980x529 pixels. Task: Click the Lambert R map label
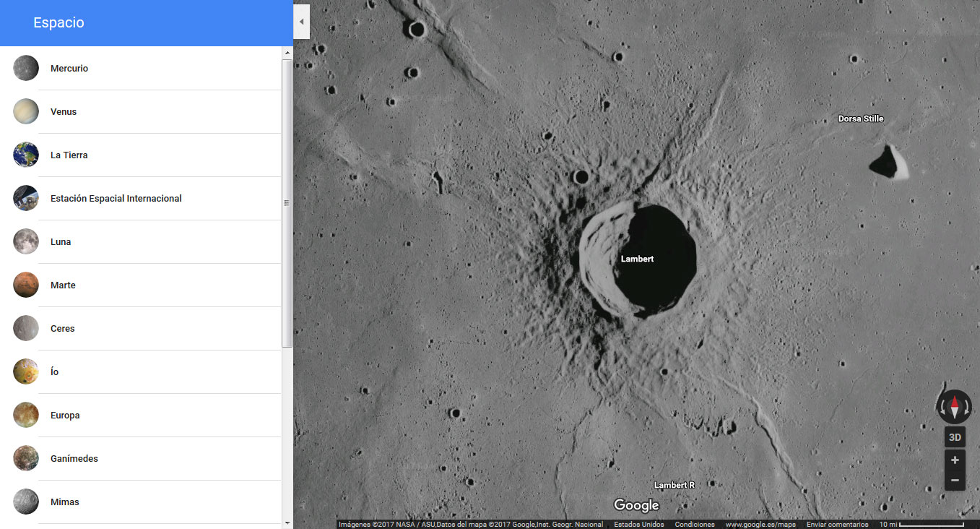tap(675, 485)
